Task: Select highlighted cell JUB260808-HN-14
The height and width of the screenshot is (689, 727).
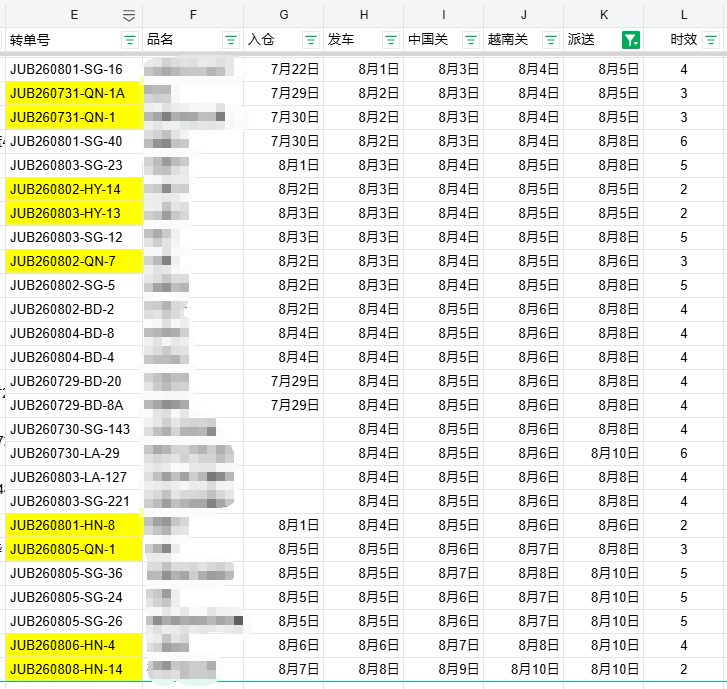Action: pos(74,670)
